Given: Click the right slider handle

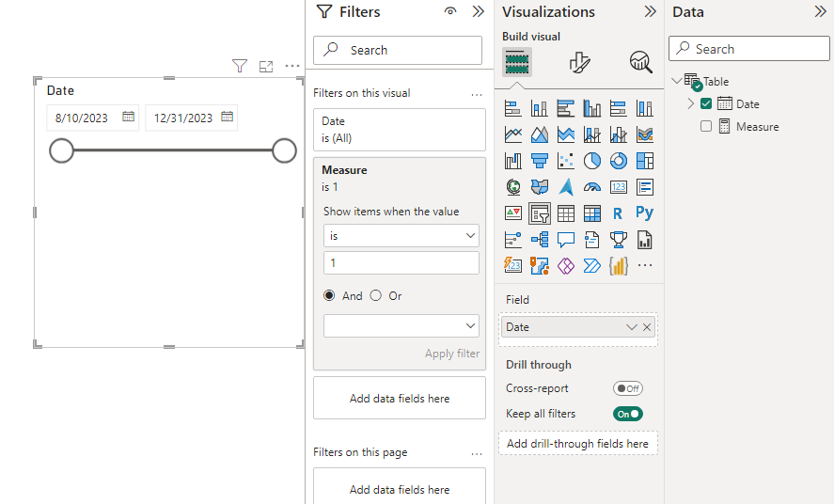Looking at the screenshot, I should click(x=284, y=150).
